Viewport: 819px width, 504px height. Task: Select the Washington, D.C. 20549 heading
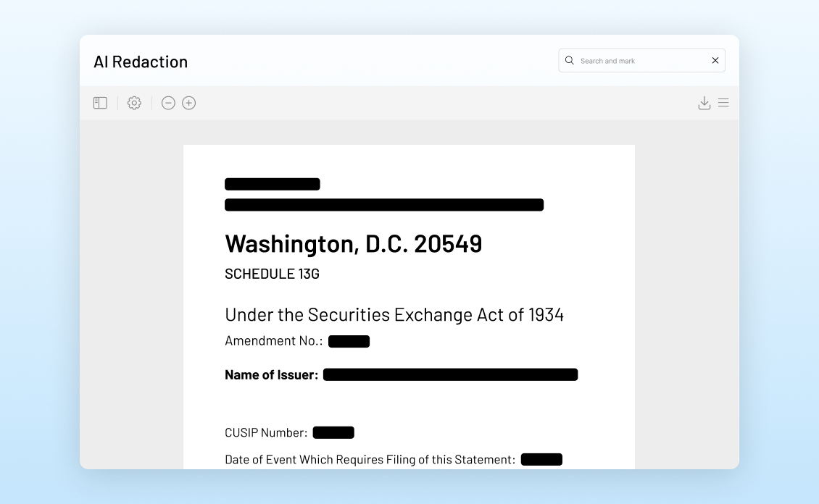[354, 243]
